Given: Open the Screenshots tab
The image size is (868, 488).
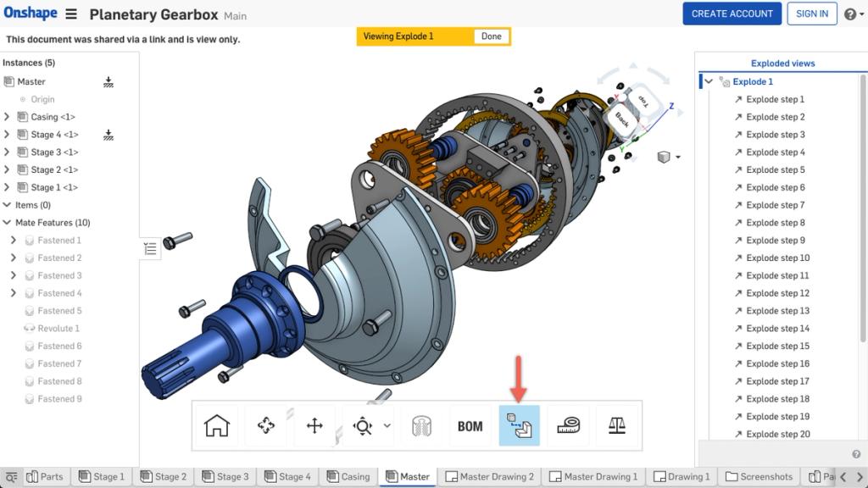Looking at the screenshot, I should tap(759, 476).
